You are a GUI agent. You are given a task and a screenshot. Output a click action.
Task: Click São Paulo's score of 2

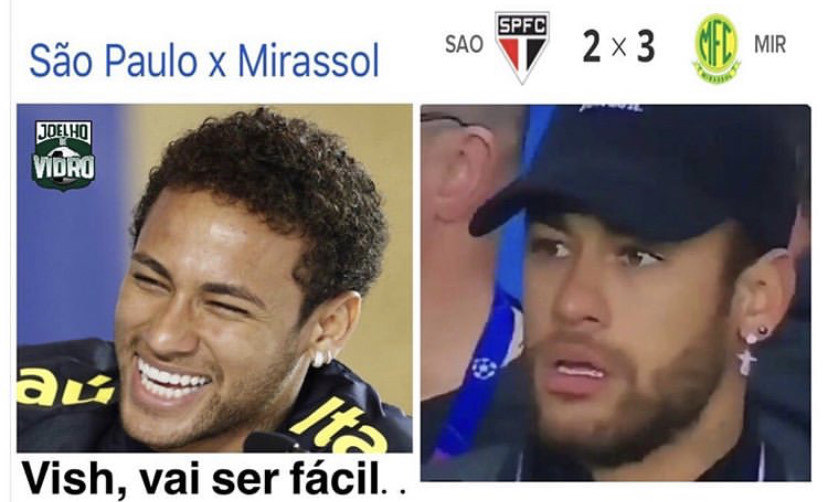pos(591,46)
